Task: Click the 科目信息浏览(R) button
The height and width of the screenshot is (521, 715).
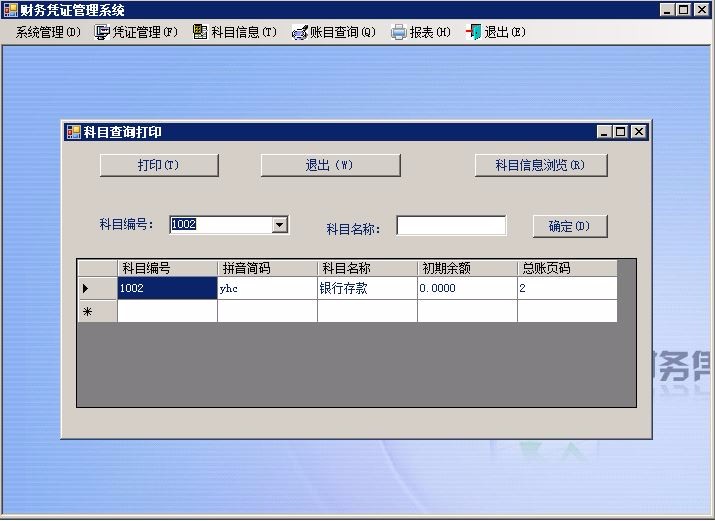Action: coord(541,165)
